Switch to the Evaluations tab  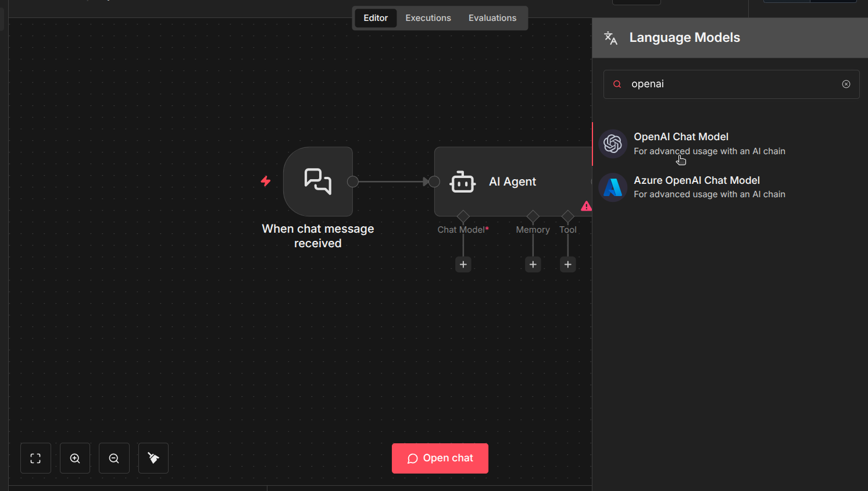click(x=492, y=18)
